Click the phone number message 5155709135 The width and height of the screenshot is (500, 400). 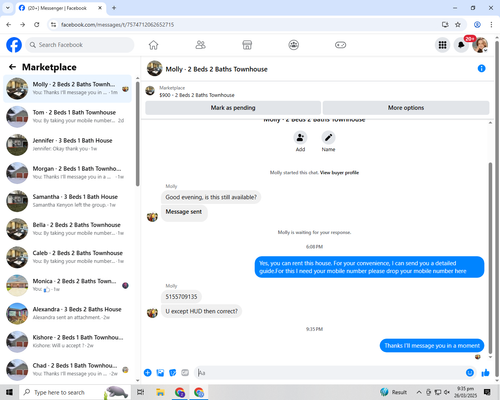(x=181, y=297)
